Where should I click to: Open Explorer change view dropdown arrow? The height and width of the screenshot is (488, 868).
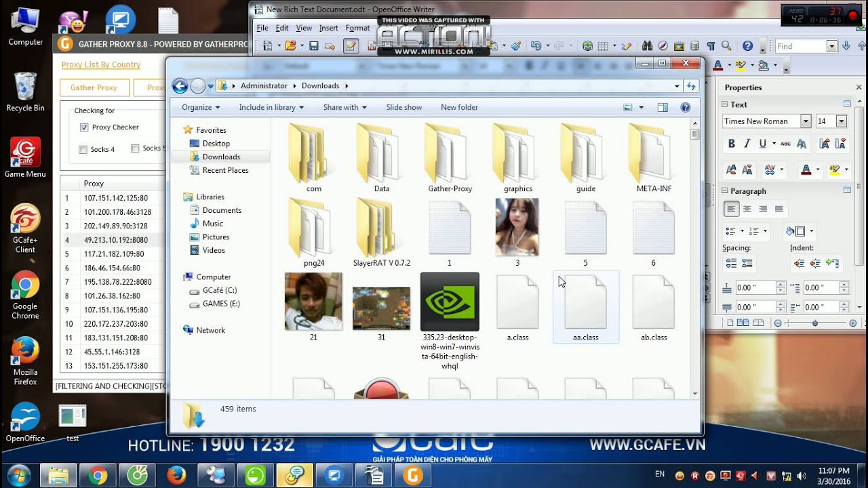pyautogui.click(x=642, y=107)
